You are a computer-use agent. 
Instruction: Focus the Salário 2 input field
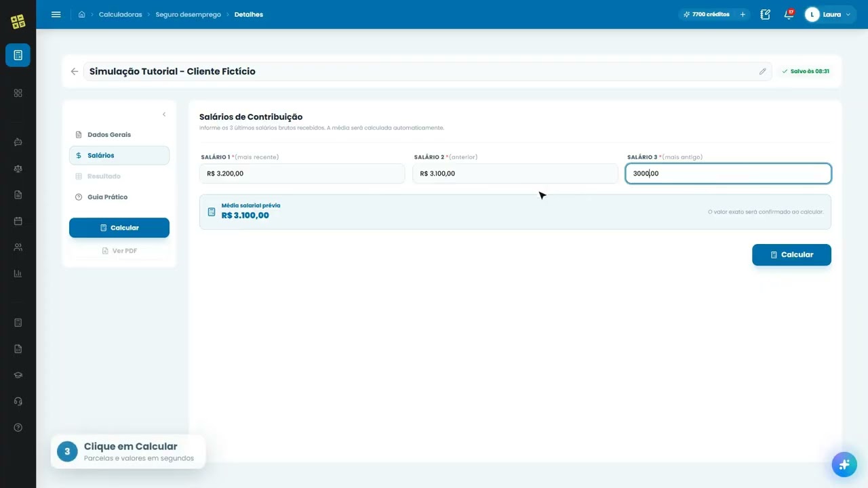(x=515, y=174)
